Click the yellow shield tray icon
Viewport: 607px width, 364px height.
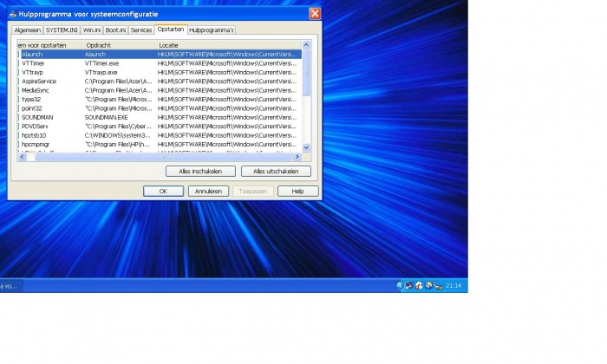point(428,285)
